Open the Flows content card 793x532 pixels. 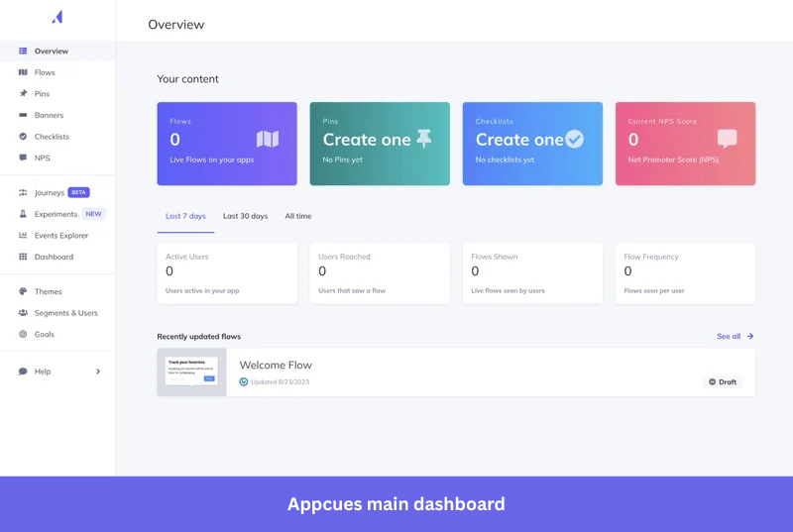227,144
